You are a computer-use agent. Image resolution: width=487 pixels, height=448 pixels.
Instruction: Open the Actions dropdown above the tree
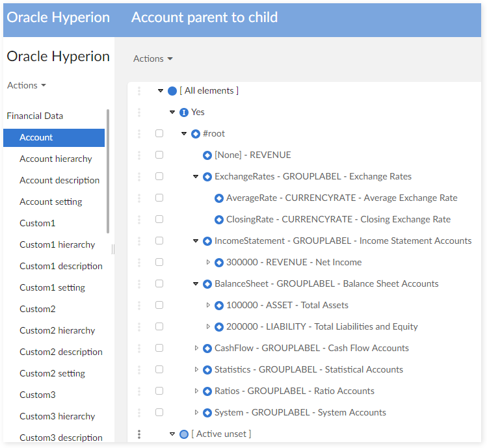point(153,59)
